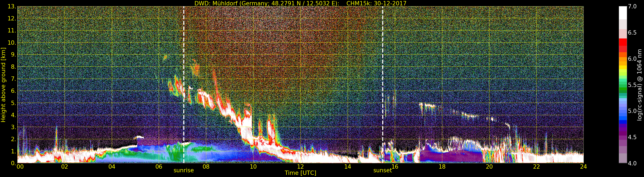Click the time axis tick '02'
644x177 pixels.
pyautogui.click(x=65, y=166)
